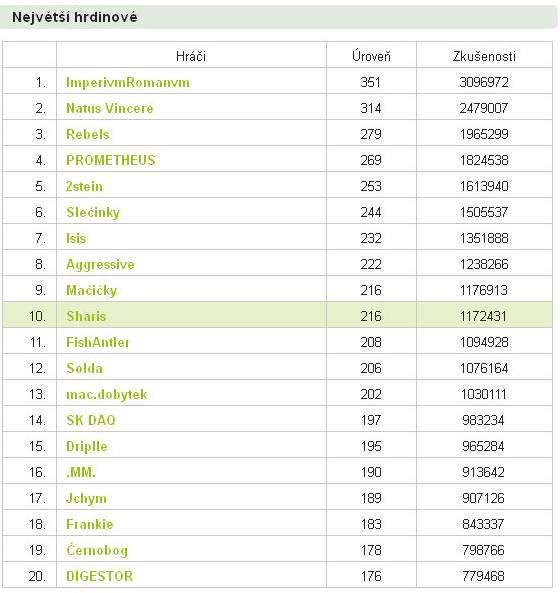This screenshot has height=593, width=560.
Task: Select the highlighted Sharis player link
Action: tap(86, 316)
